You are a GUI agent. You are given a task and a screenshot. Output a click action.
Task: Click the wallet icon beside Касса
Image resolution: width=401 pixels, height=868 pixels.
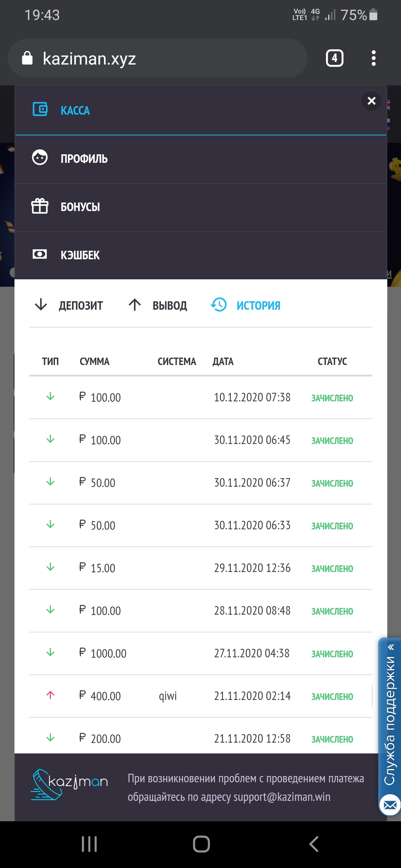click(x=40, y=109)
